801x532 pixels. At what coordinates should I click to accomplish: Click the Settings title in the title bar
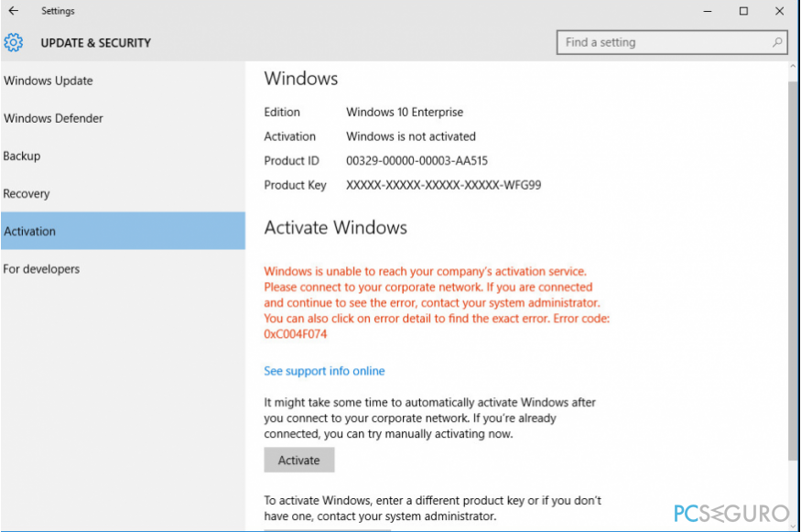58,11
